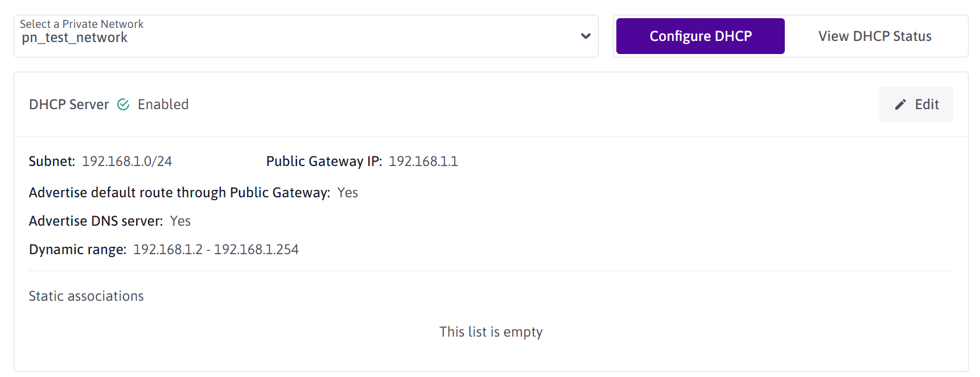Click the Subnet value 192.168.1.0/24
This screenshot has height=377, width=980.
point(127,161)
